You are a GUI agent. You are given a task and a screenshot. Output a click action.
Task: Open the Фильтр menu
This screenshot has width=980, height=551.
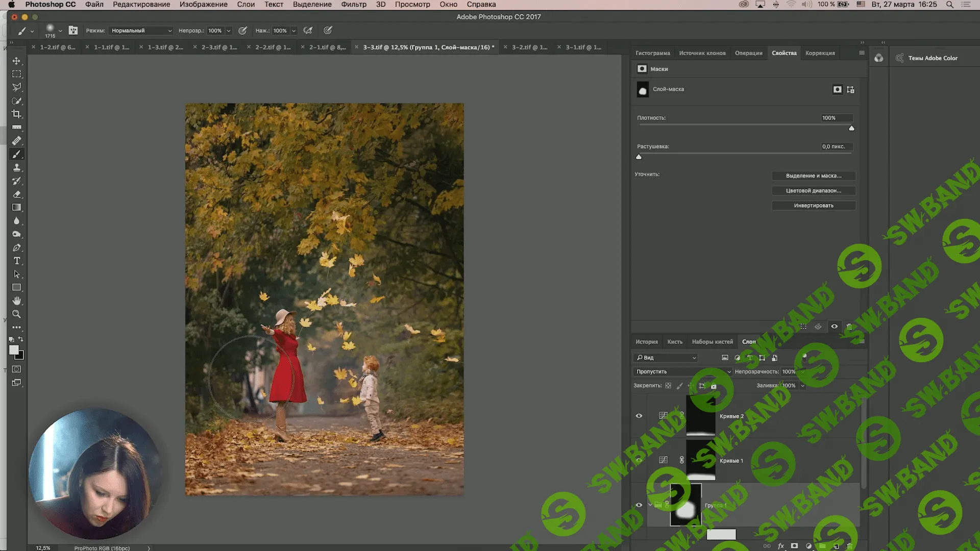coord(353,5)
